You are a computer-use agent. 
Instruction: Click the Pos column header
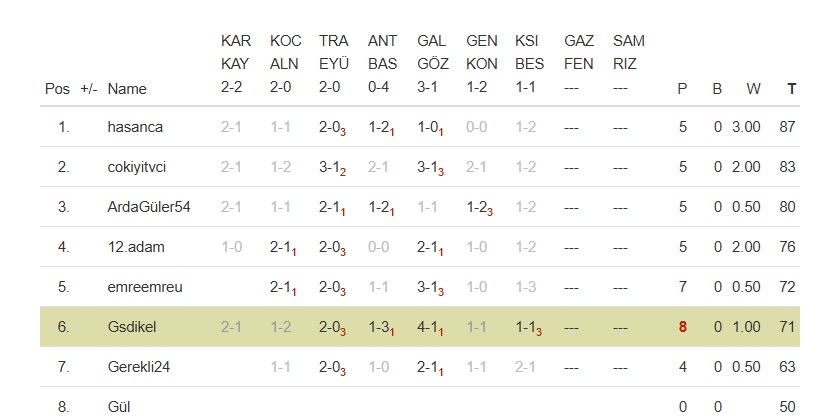[x=58, y=88]
